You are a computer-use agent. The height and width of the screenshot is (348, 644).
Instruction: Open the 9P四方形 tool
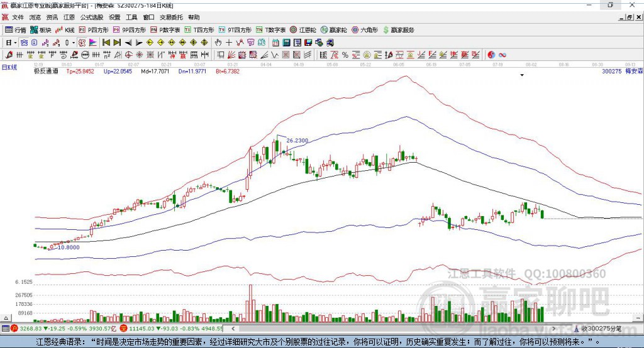pos(129,30)
